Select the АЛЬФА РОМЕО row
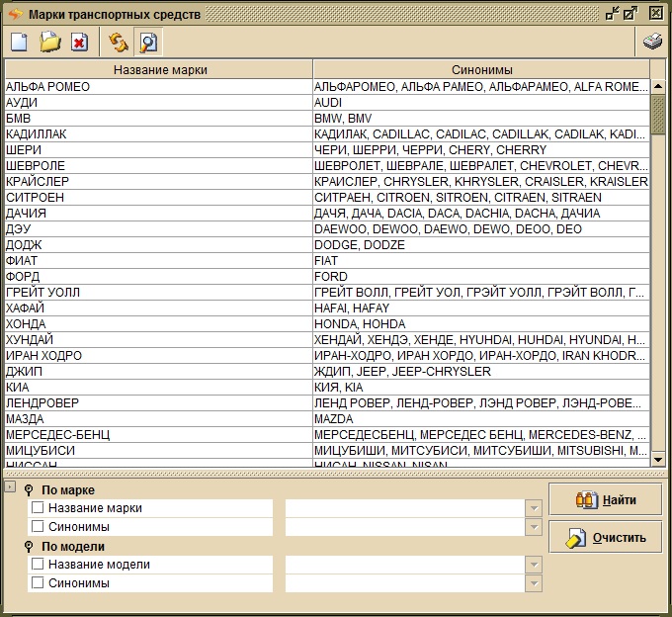Viewport: 672px width, 617px height. click(x=327, y=87)
